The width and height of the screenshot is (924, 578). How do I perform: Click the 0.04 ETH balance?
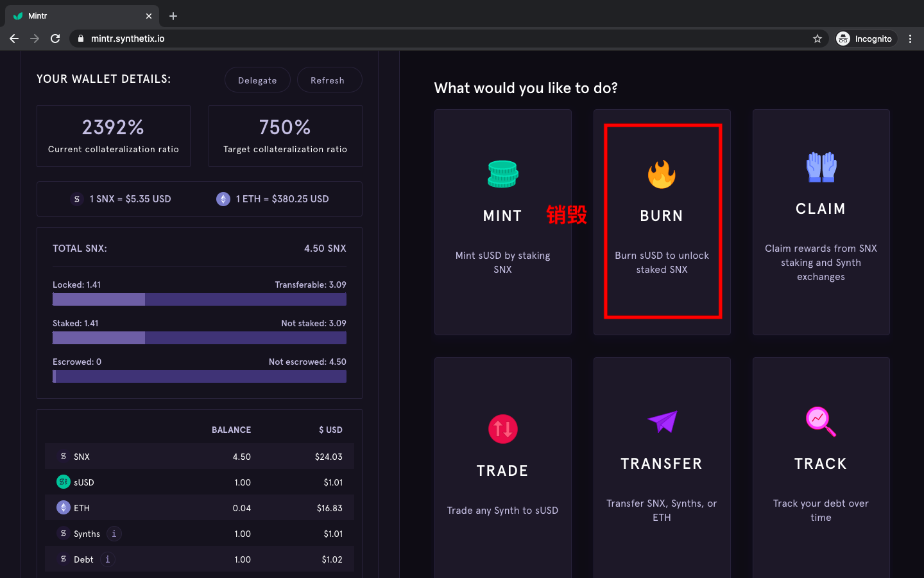tap(242, 508)
